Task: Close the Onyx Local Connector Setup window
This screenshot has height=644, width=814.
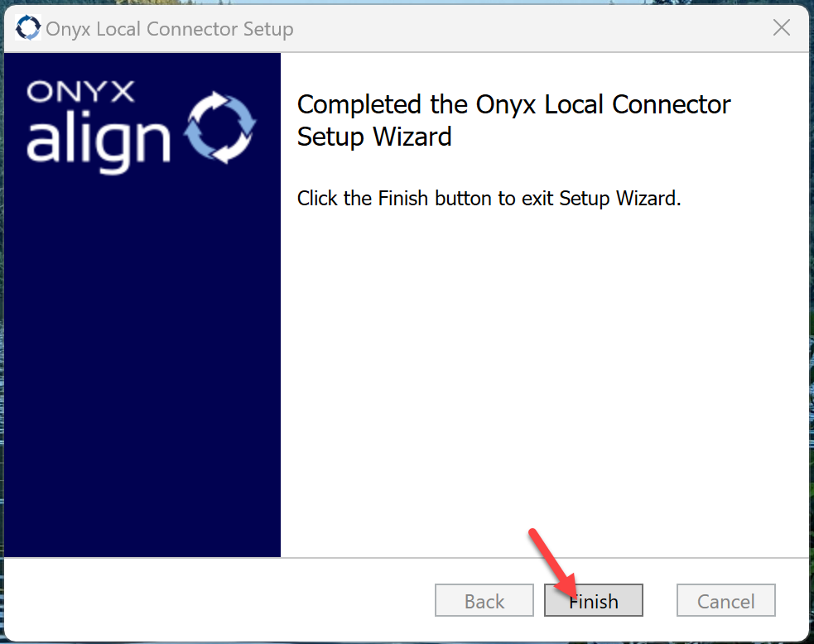Action: [x=781, y=27]
